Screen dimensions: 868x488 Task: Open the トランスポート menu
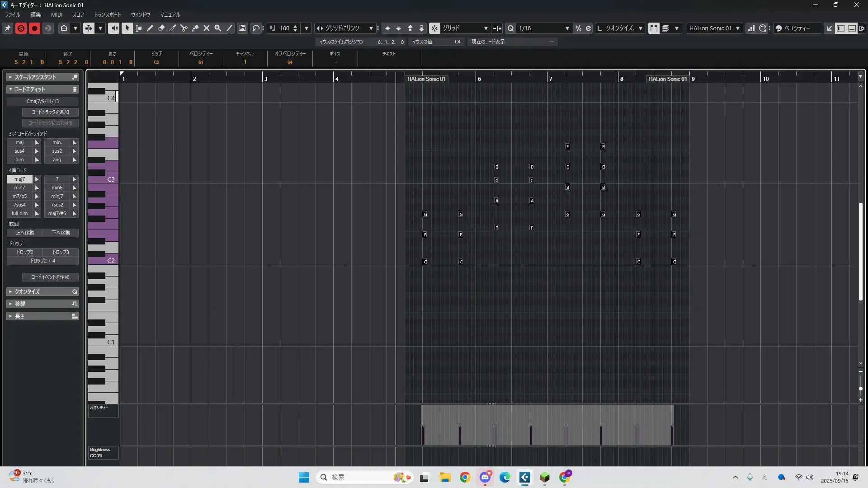tap(107, 14)
